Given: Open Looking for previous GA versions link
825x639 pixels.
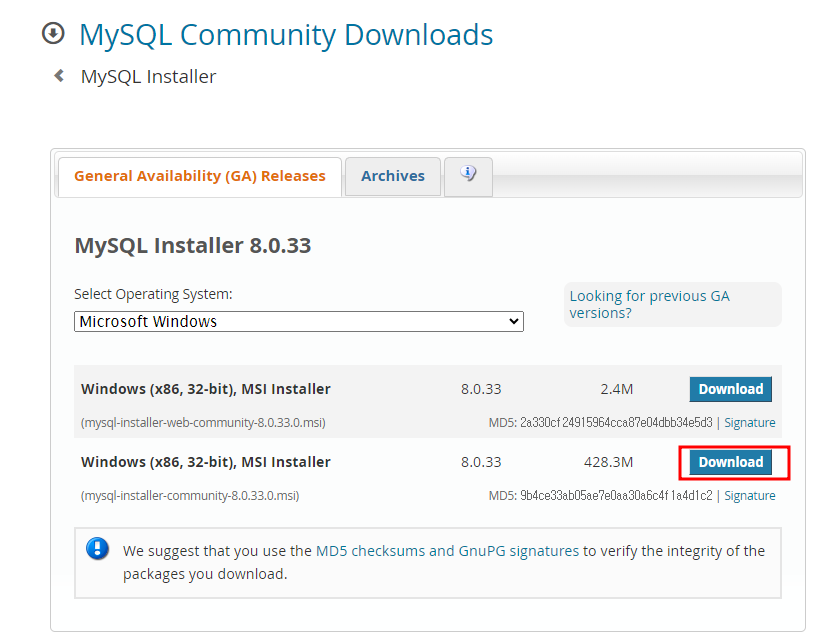Looking at the screenshot, I should coord(649,304).
